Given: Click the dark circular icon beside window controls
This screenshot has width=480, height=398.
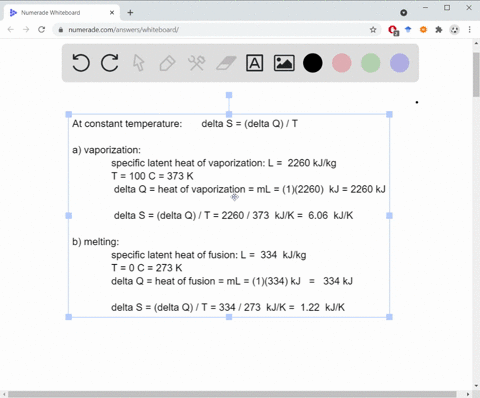Looking at the screenshot, I should [x=403, y=13].
